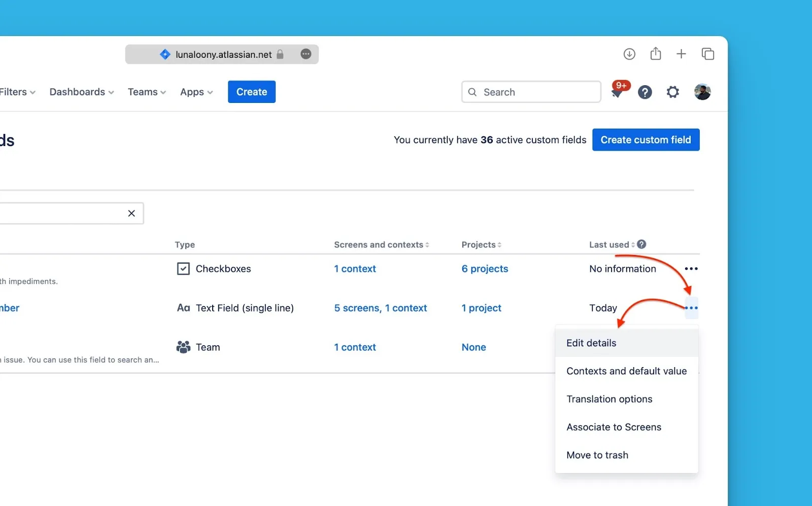Expand the Apps dropdown menu
This screenshot has height=506, width=812.
[x=196, y=92]
